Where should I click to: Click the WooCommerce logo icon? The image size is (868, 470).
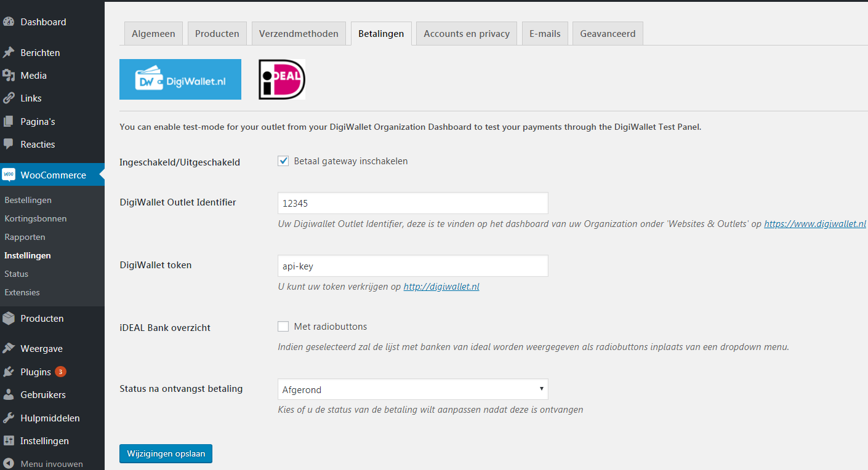[x=9, y=175]
